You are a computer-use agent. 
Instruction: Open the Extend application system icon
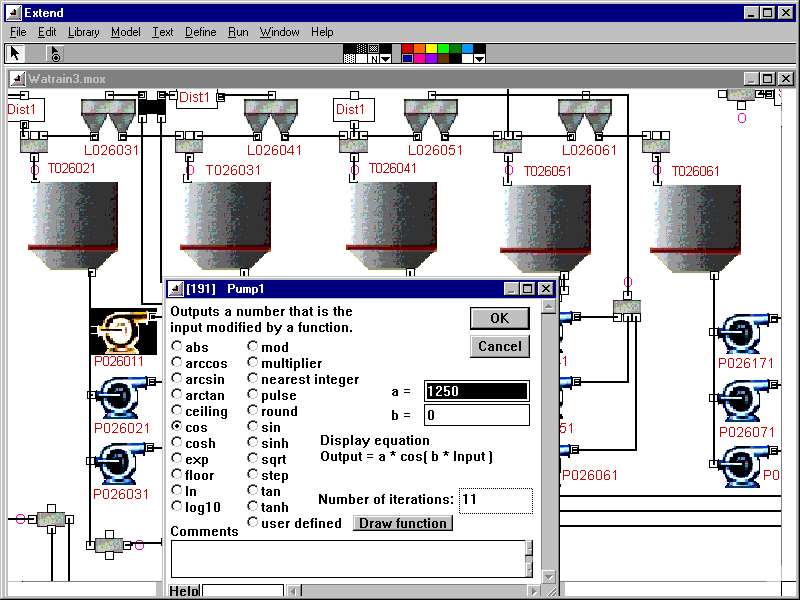[14, 12]
